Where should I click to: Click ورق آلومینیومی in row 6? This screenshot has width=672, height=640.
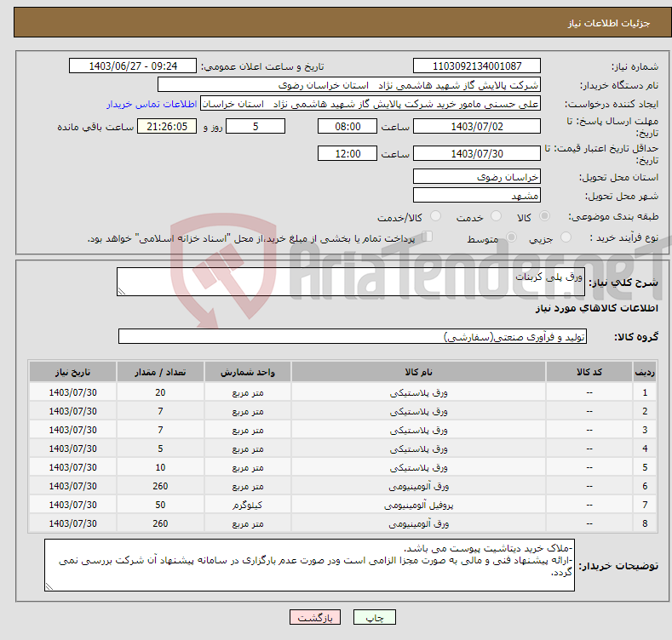click(418, 486)
